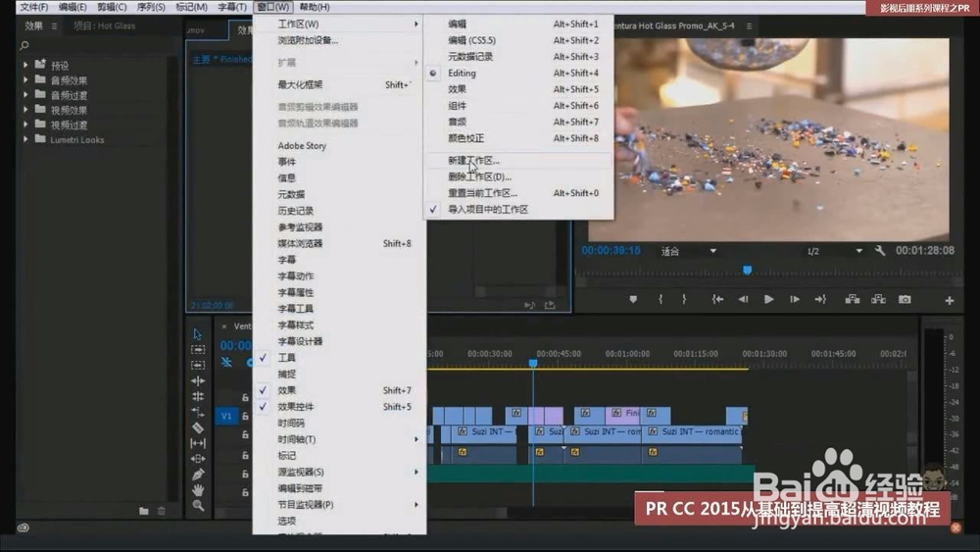Open the 1/2 playback resolution dropdown
The image size is (980, 552).
point(834,251)
